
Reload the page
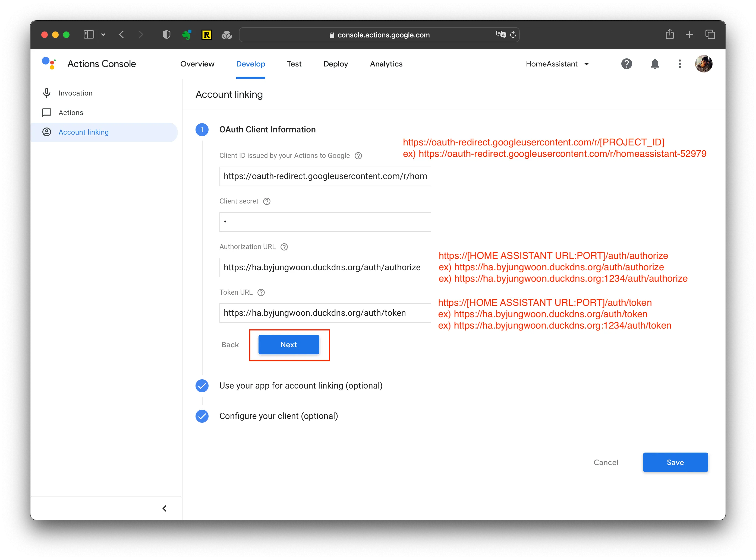pyautogui.click(x=513, y=34)
